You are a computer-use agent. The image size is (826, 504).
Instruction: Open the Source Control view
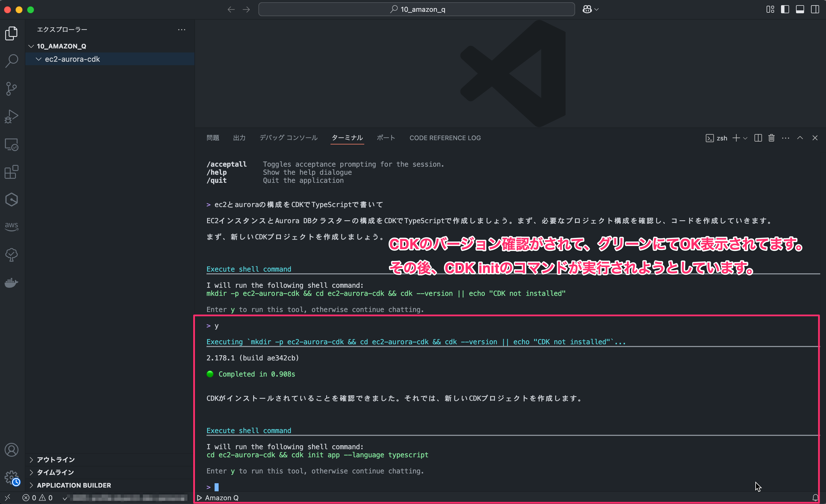(12, 89)
